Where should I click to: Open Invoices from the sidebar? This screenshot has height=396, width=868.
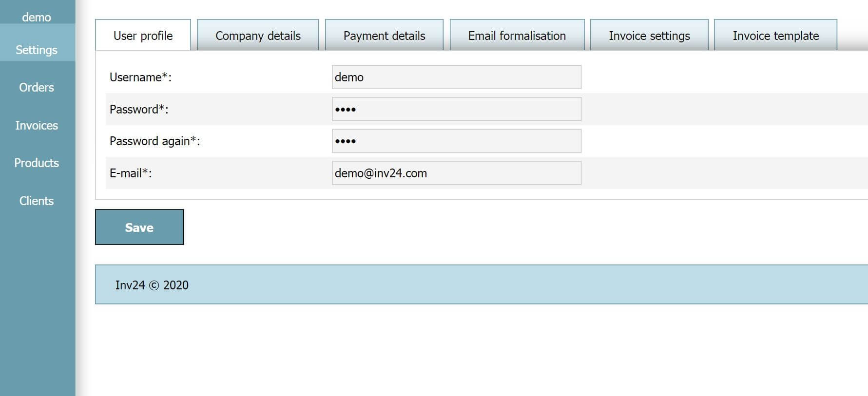click(x=37, y=125)
